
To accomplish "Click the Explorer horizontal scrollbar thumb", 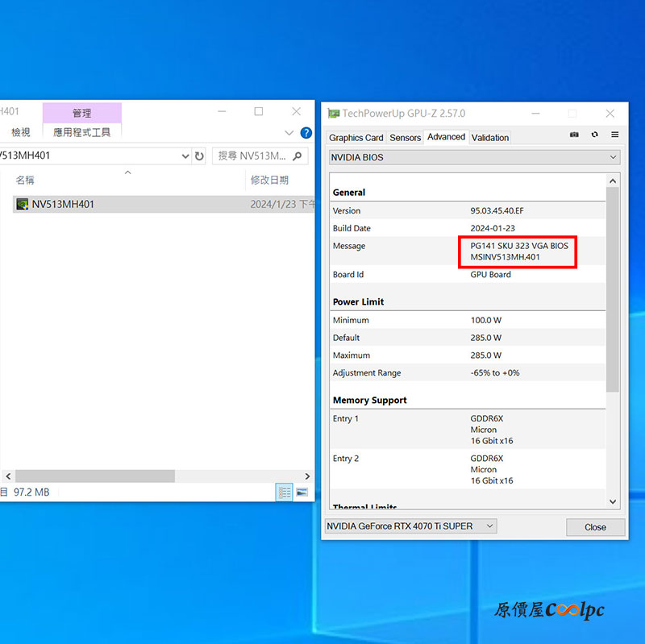I will 95,476.
